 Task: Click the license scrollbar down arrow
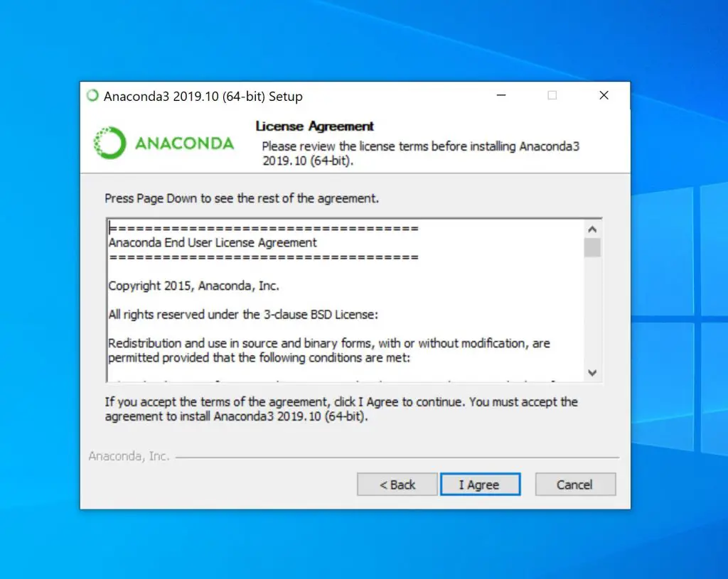click(x=592, y=372)
